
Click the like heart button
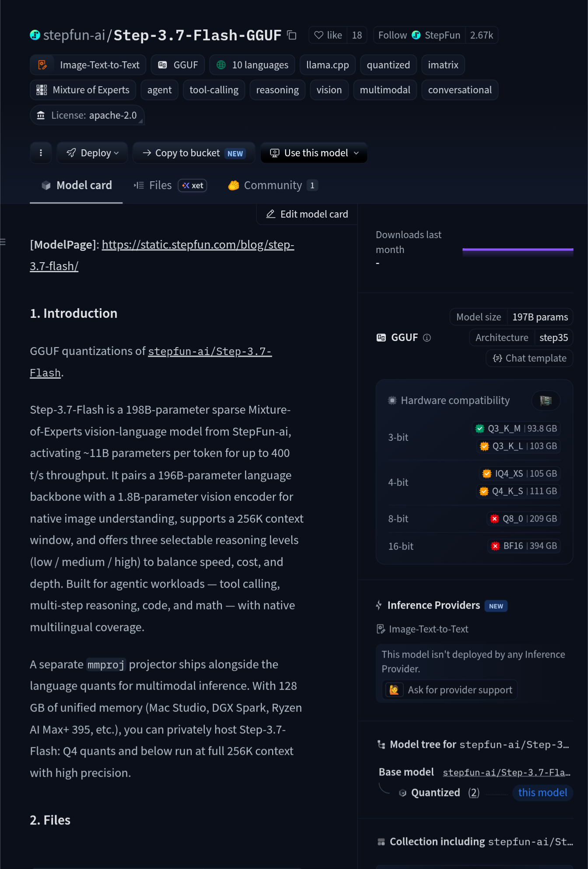point(328,35)
